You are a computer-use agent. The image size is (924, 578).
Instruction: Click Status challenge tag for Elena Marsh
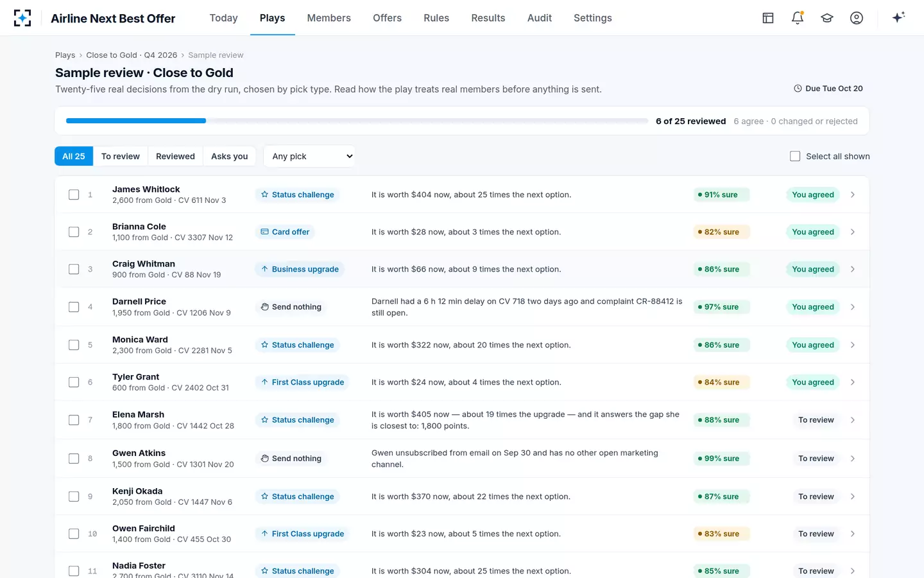(x=297, y=420)
